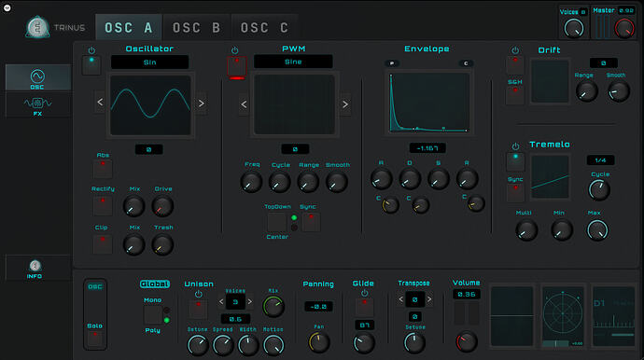Click the PWM Smooth knob
The image size is (644, 360).
click(337, 182)
